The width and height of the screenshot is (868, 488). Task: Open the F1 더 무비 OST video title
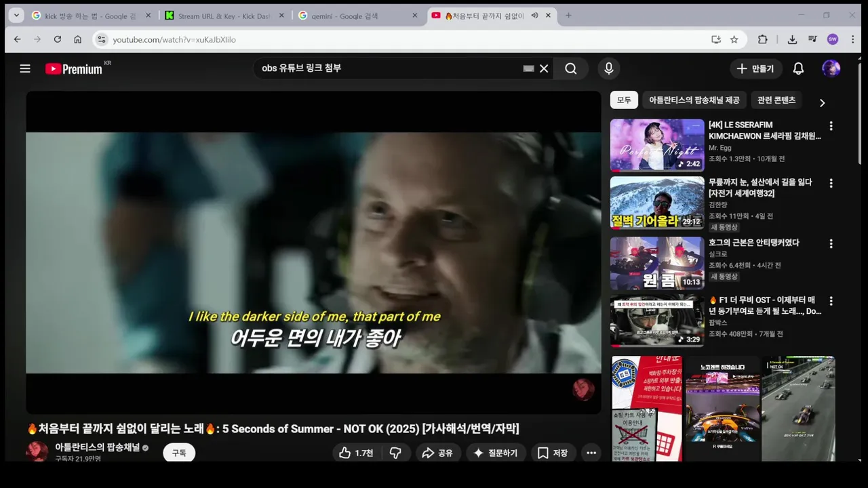coord(765,306)
